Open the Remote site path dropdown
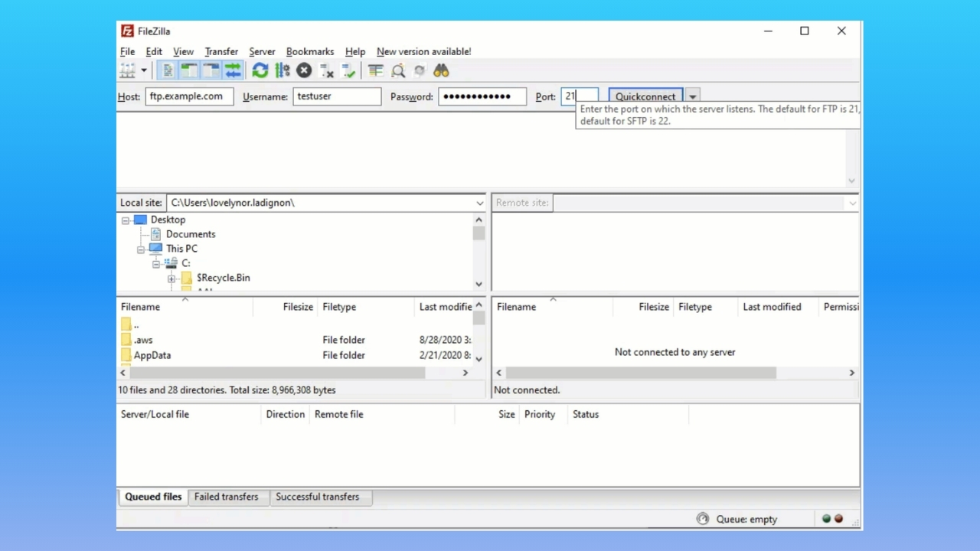This screenshot has width=980, height=551. (852, 203)
